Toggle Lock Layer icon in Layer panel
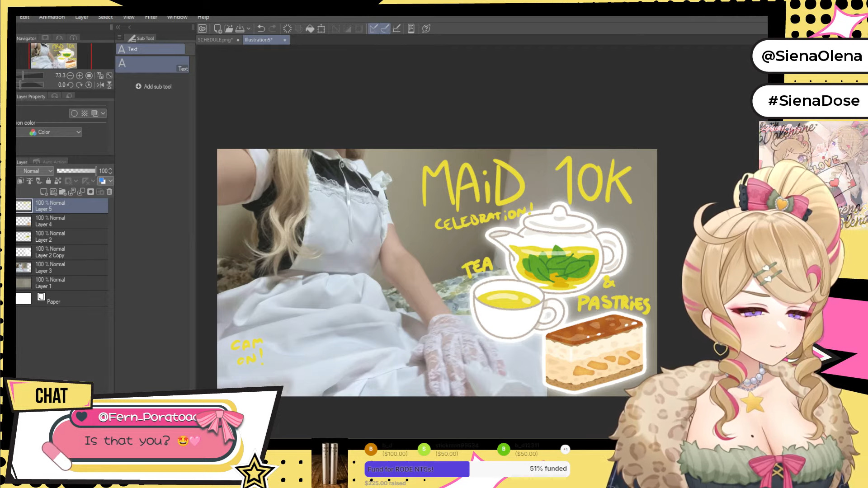868x488 pixels. pyautogui.click(x=48, y=181)
